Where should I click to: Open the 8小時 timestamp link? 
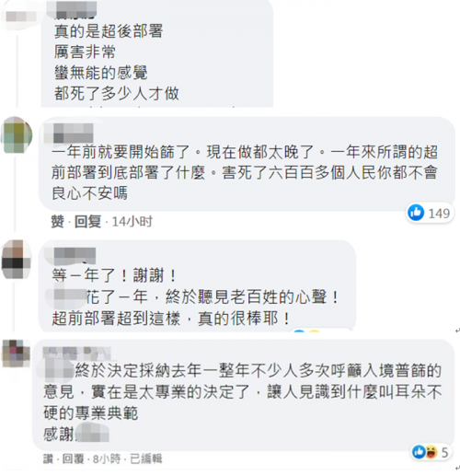click(107, 459)
